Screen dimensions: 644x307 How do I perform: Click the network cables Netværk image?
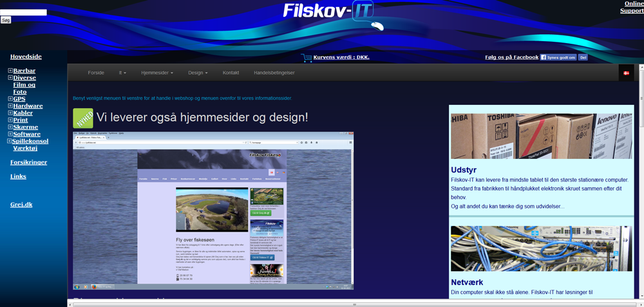click(542, 248)
